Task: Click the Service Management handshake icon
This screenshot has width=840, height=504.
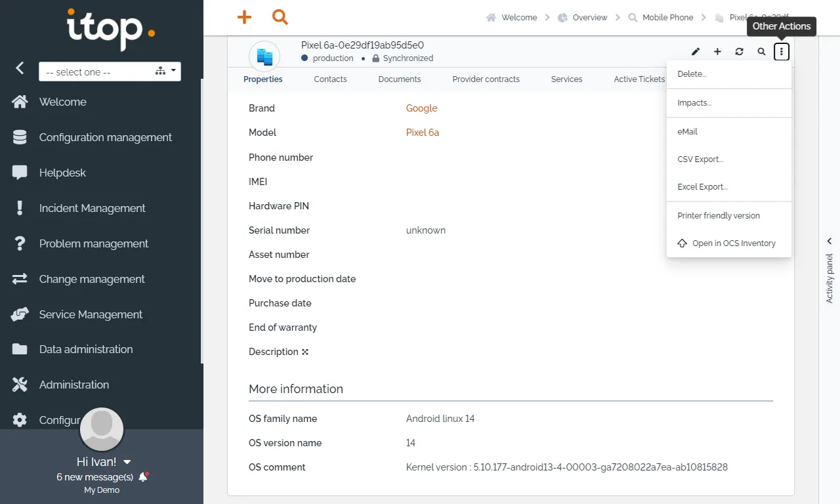Action: point(20,314)
